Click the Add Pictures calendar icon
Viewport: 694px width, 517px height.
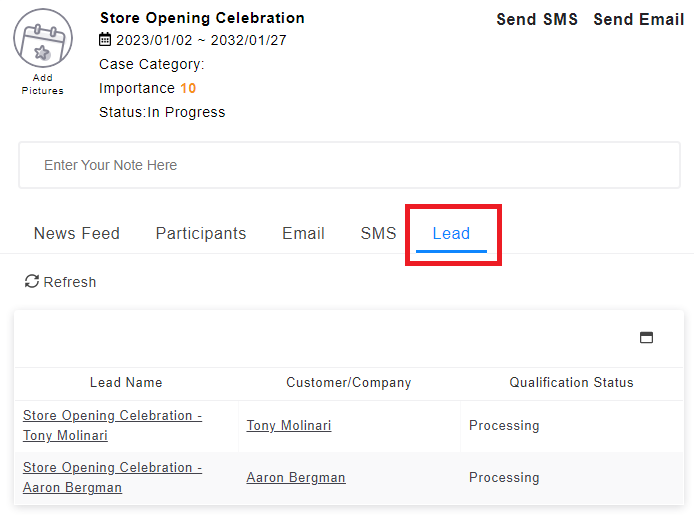pos(42,38)
